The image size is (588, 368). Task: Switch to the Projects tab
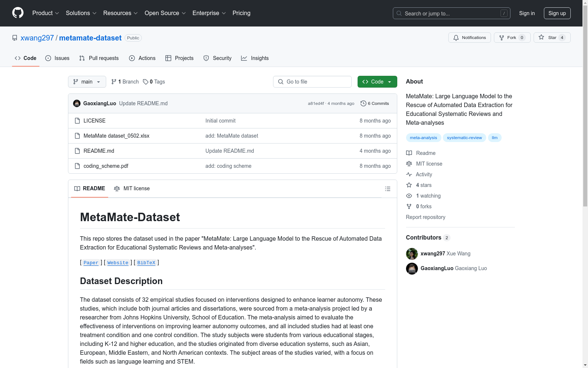pos(179,58)
